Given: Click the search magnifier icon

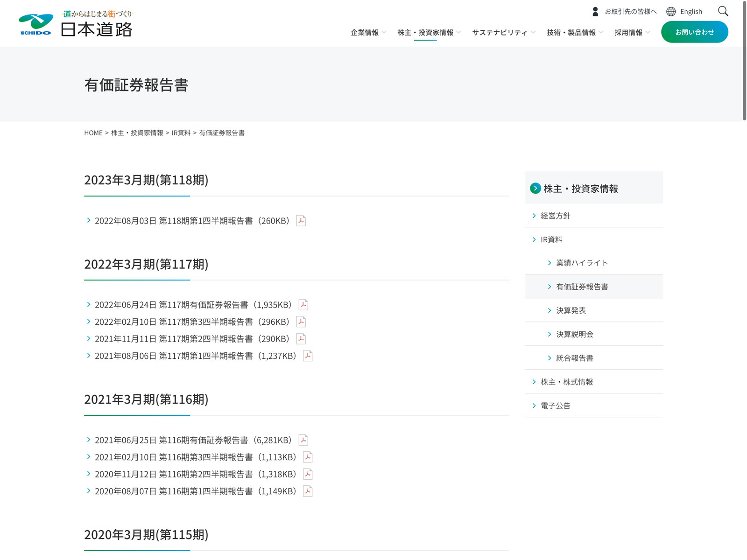Looking at the screenshot, I should point(723,11).
